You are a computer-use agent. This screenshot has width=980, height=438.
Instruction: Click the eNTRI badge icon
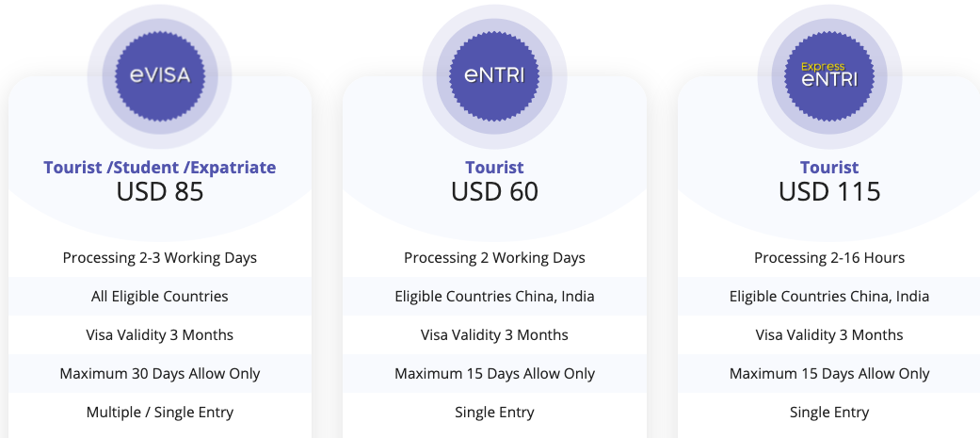(x=494, y=75)
